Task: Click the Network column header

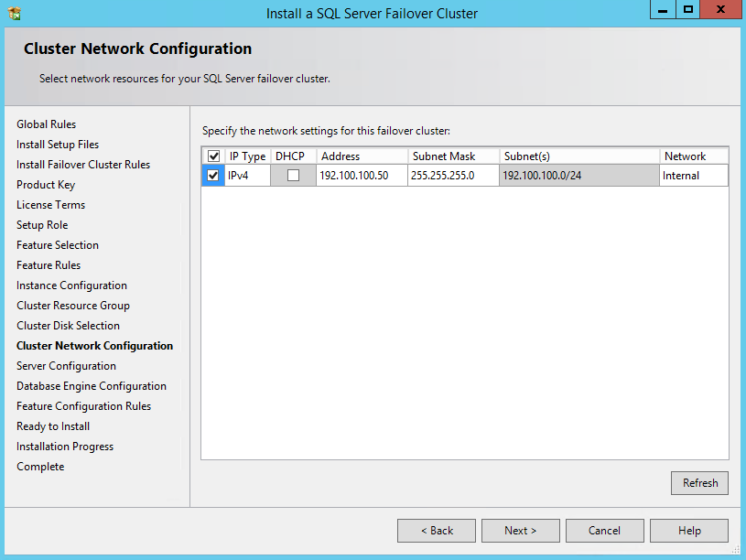Action: pos(694,156)
